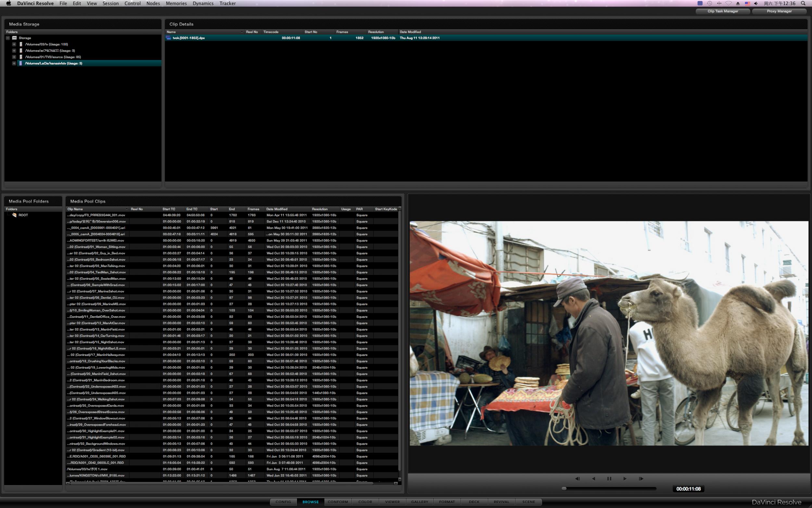This screenshot has height=508, width=812.
Task: Click the step backward one frame icon
Action: click(577, 479)
